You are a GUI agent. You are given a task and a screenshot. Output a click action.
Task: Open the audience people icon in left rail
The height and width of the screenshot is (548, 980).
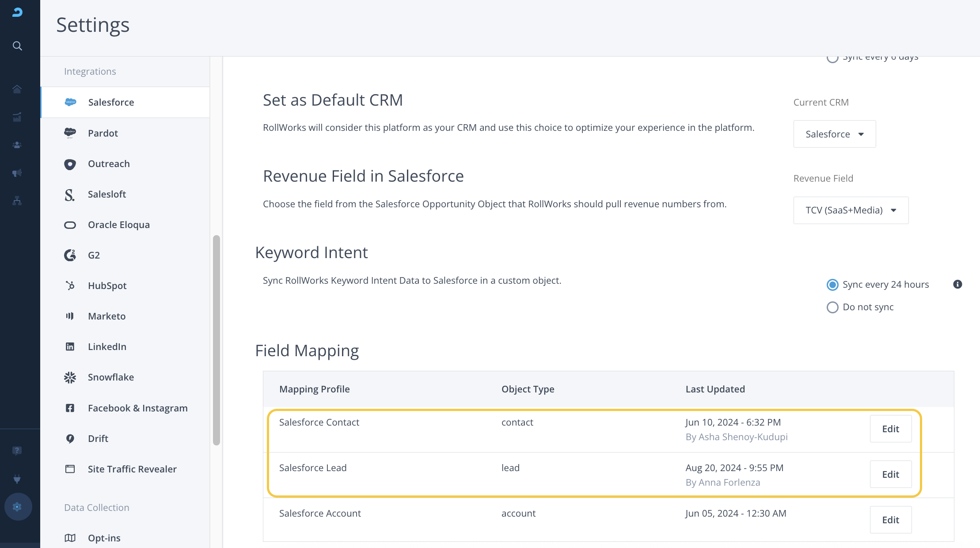pos(17,145)
